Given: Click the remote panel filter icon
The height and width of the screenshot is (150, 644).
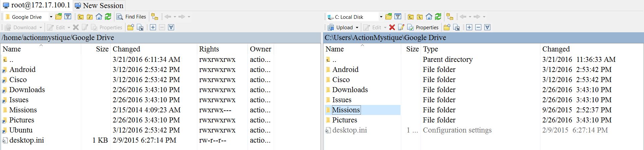Looking at the screenshot, I should (x=67, y=16).
